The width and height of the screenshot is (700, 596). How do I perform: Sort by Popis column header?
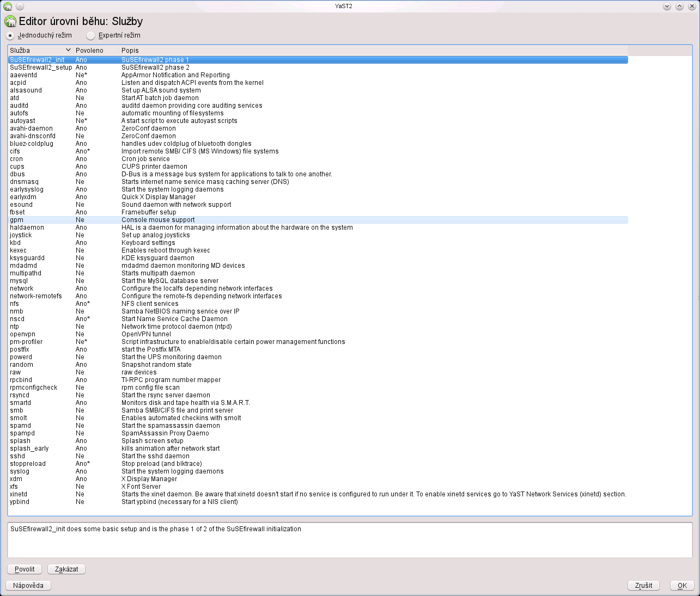pos(373,50)
